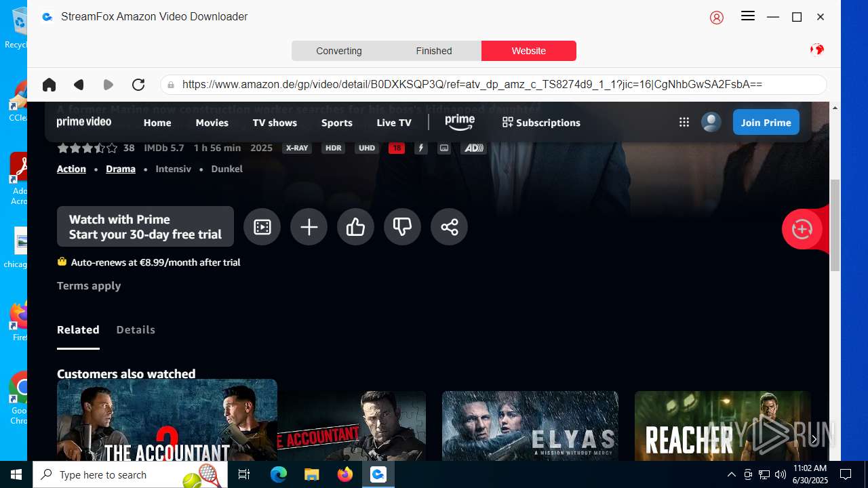Select the Website tab

[x=529, y=51]
